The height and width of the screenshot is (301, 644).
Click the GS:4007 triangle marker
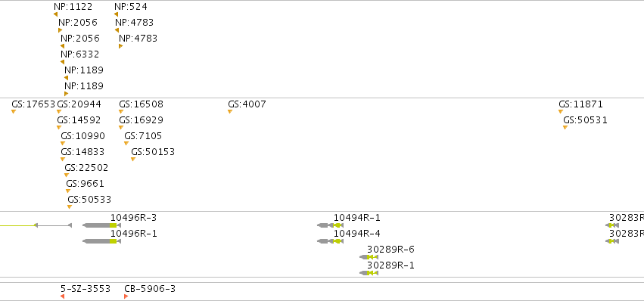pyautogui.click(x=230, y=112)
